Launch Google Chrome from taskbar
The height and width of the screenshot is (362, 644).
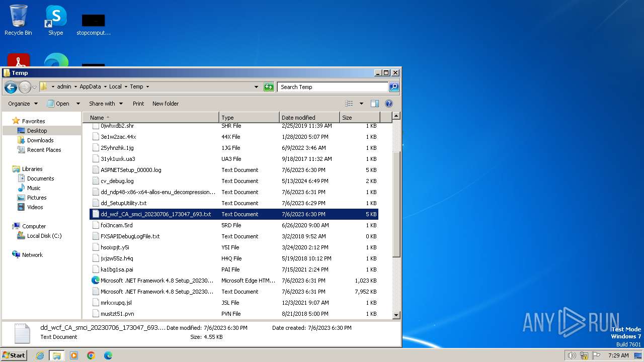point(91,355)
